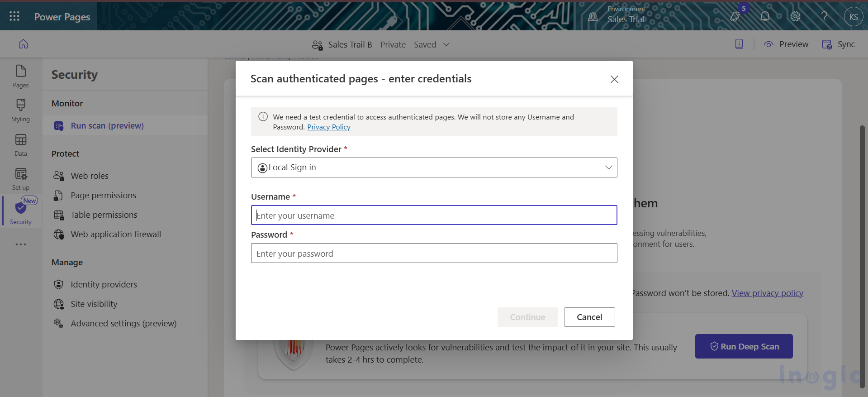868x397 pixels.
Task: Close the credentials dialog with X
Action: coord(614,79)
